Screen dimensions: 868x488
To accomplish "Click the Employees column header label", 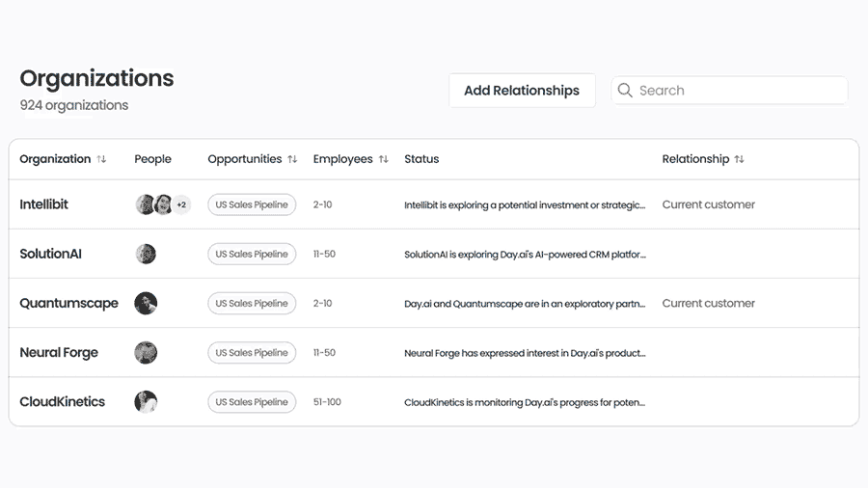I will point(342,159).
